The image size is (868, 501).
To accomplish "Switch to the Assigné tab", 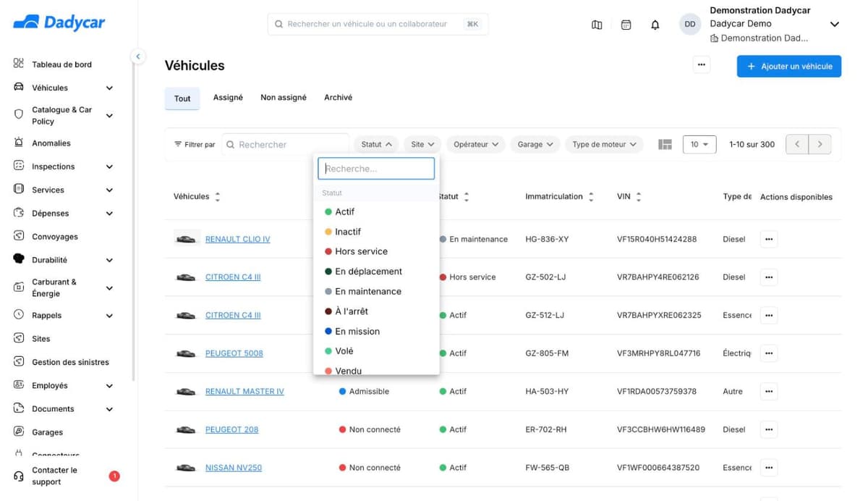I will point(228,97).
